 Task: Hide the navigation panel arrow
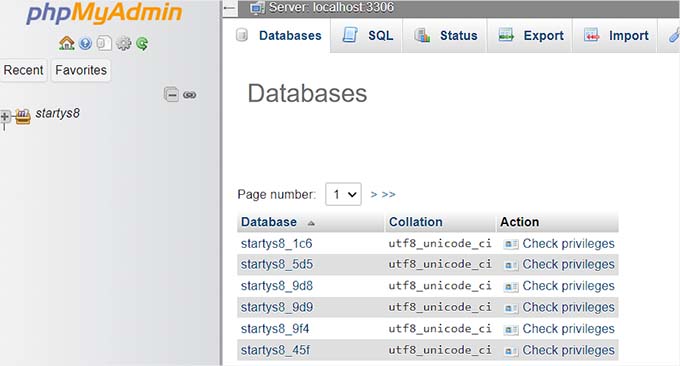pyautogui.click(x=230, y=8)
